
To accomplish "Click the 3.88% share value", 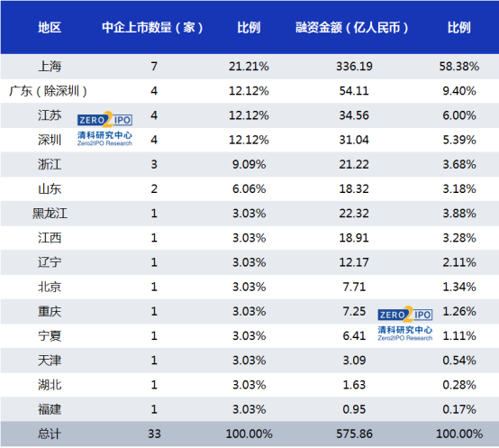I will point(459,214).
